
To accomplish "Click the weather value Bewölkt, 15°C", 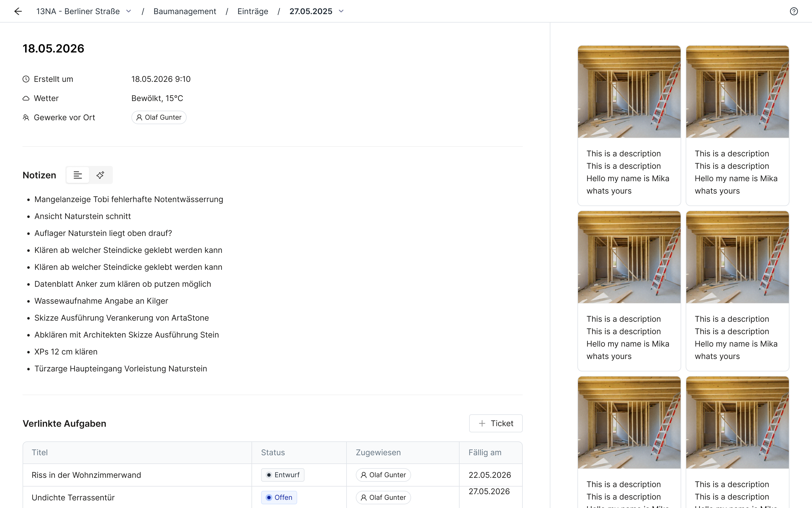I will point(157,98).
